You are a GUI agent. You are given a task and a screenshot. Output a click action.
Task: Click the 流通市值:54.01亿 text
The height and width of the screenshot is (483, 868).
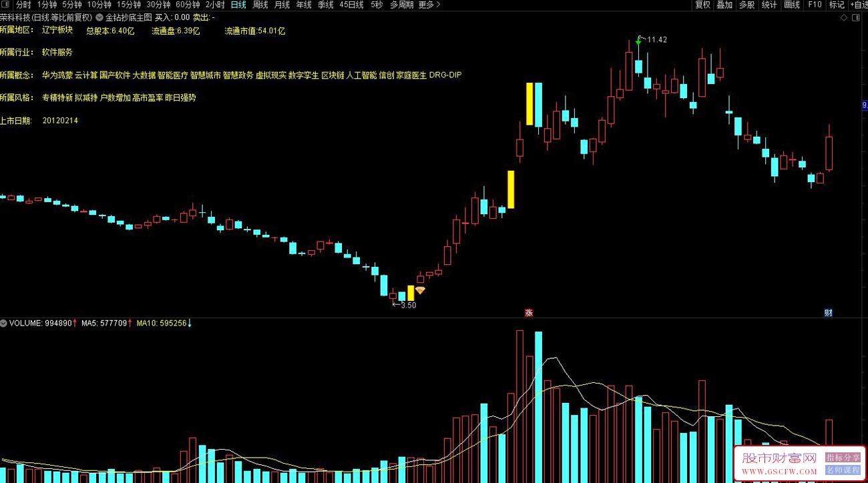(255, 31)
